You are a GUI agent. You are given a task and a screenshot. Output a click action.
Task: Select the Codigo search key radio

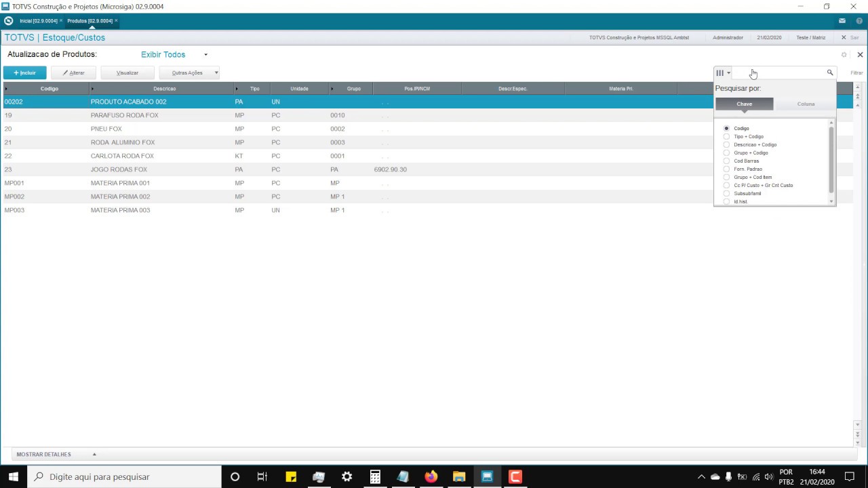[726, 128]
